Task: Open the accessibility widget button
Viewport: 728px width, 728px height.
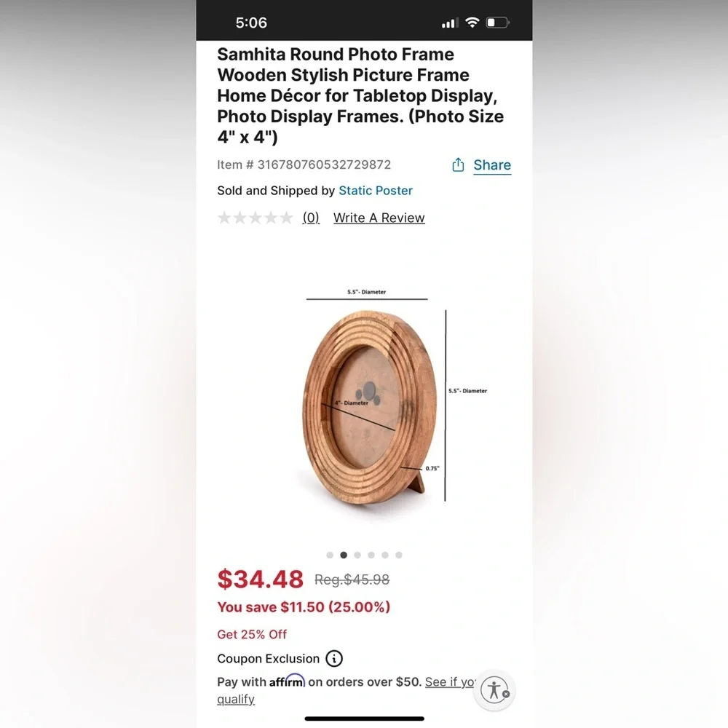Action: point(494,690)
